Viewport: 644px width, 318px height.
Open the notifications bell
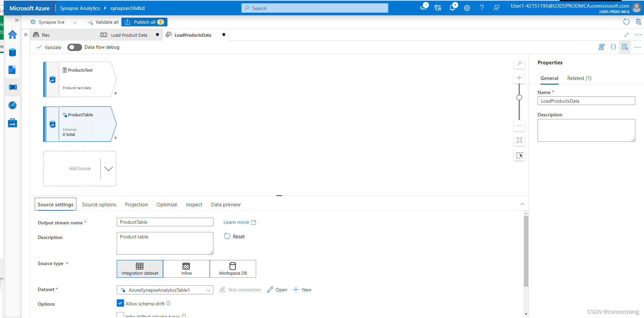(452, 8)
